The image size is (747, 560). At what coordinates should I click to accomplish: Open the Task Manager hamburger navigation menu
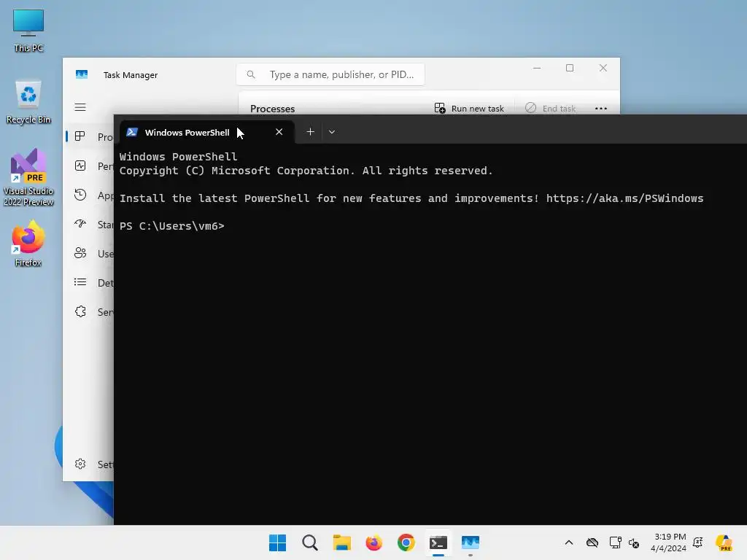(80, 107)
